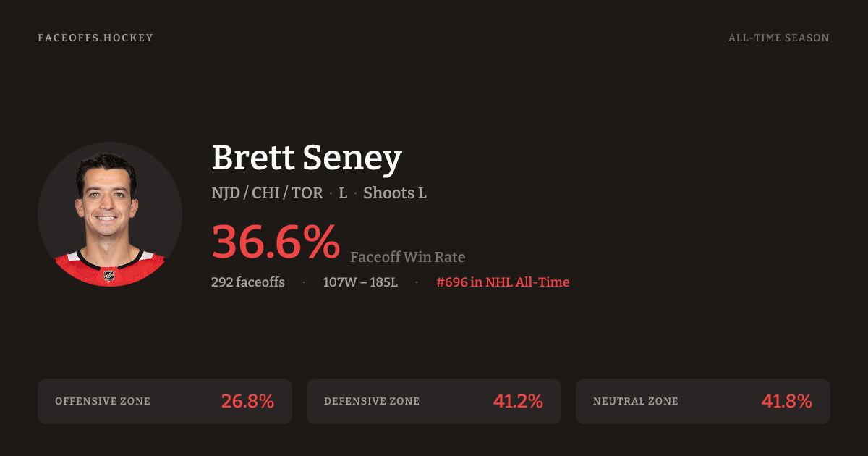Click the 41.2% defensive zone value
This screenshot has width=868, height=456.
[517, 401]
